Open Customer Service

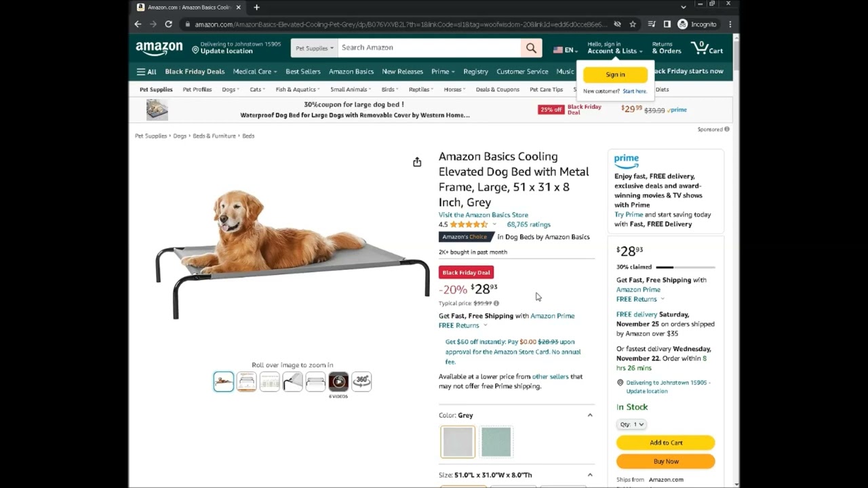click(522, 72)
